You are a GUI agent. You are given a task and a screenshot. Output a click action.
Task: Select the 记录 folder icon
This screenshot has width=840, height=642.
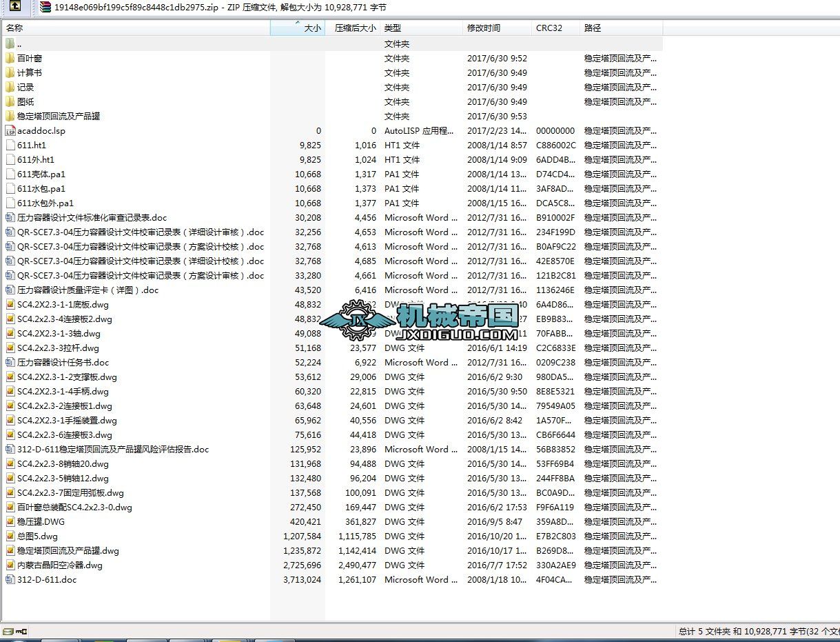[10, 87]
